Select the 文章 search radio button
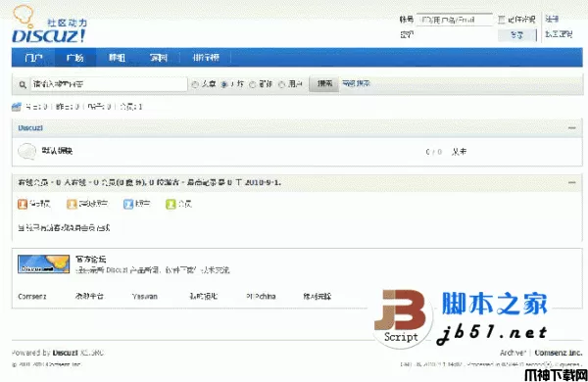The height and width of the screenshot is (382, 588). tap(195, 84)
